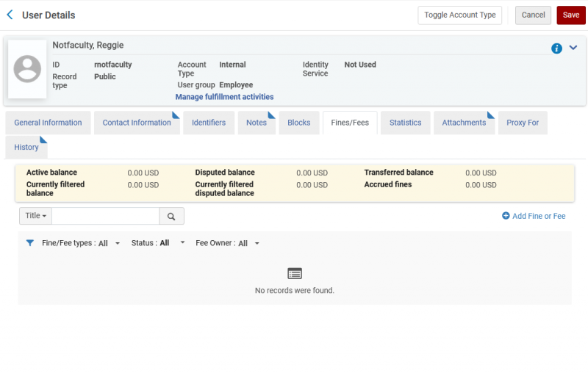Click the Account Type value Internal
Screen dimensions: 588x373
tap(232, 65)
